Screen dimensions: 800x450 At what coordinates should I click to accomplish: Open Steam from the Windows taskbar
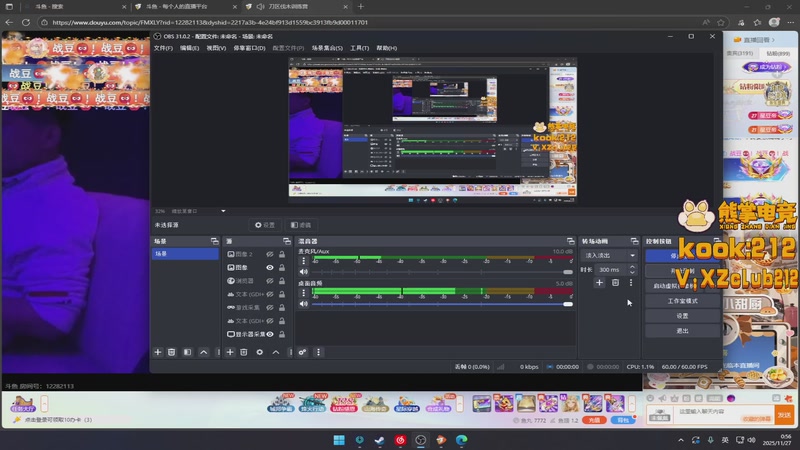click(380, 440)
